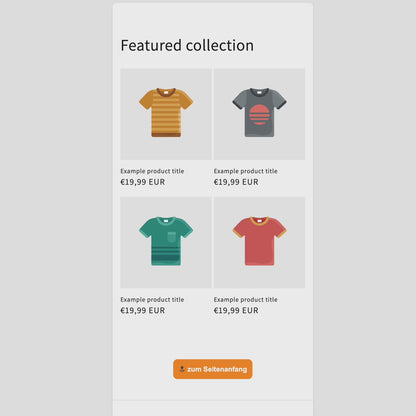Click the up-arrow icon in the orange button
Screen dimensions: 416x416
182,369
